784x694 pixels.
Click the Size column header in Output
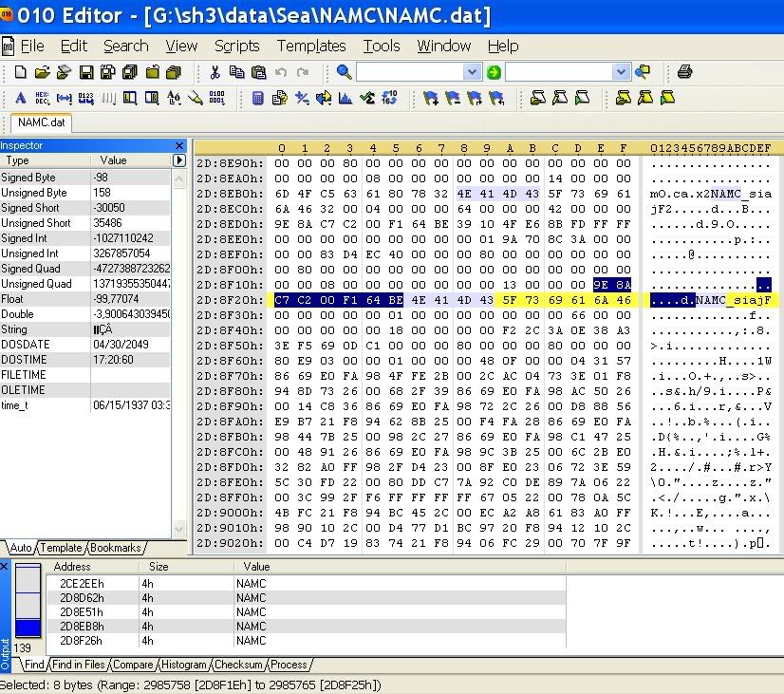[x=159, y=567]
